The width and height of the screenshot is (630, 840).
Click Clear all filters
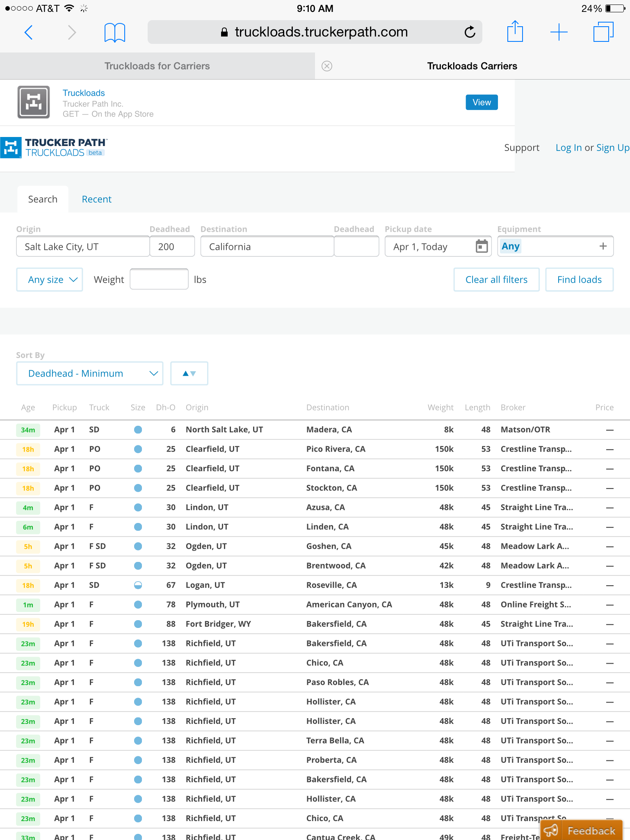pyautogui.click(x=496, y=280)
